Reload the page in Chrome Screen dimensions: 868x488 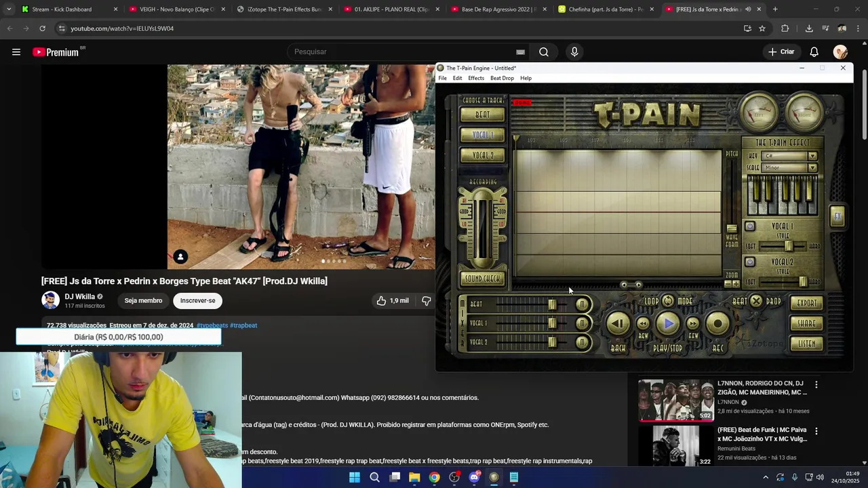pyautogui.click(x=42, y=28)
